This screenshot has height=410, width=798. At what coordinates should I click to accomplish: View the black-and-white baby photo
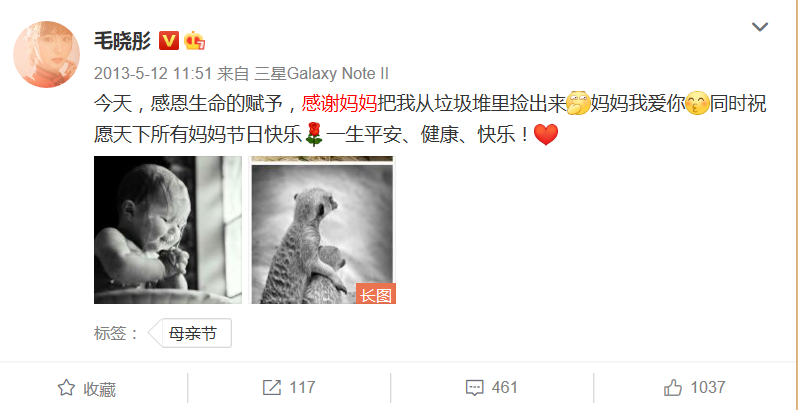point(168,230)
